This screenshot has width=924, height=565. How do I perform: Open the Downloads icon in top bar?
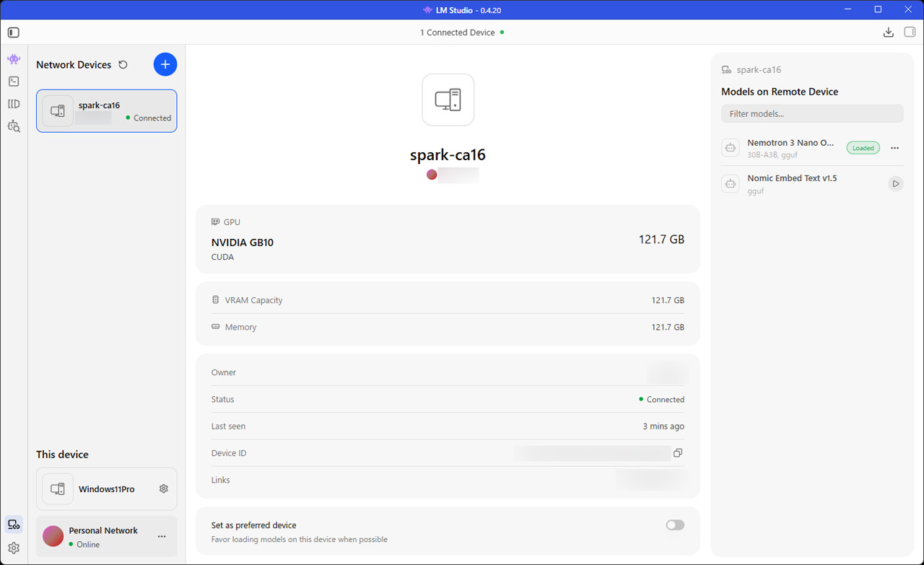coord(889,32)
